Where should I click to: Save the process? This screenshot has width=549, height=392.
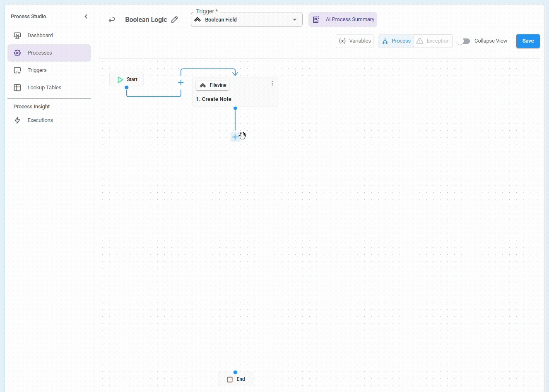pyautogui.click(x=528, y=41)
